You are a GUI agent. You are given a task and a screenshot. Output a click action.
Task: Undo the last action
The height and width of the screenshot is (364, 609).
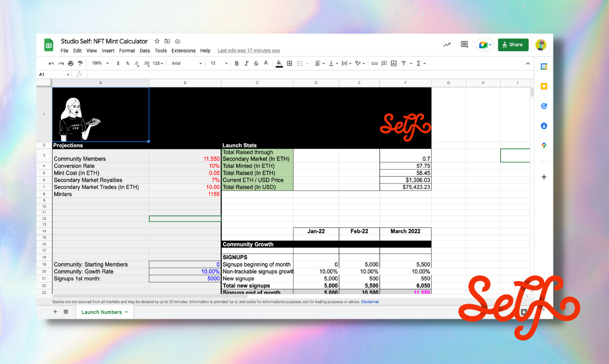[x=51, y=63]
